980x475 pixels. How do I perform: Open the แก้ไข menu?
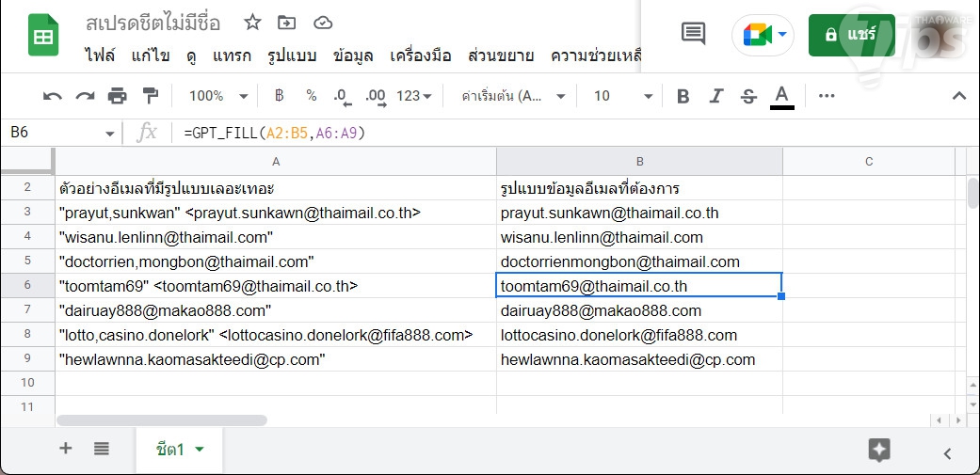[x=151, y=56]
